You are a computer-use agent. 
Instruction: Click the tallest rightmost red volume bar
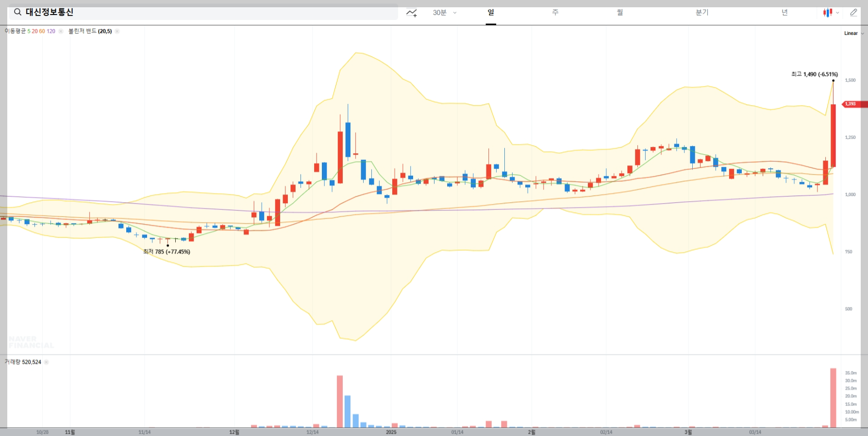833,398
